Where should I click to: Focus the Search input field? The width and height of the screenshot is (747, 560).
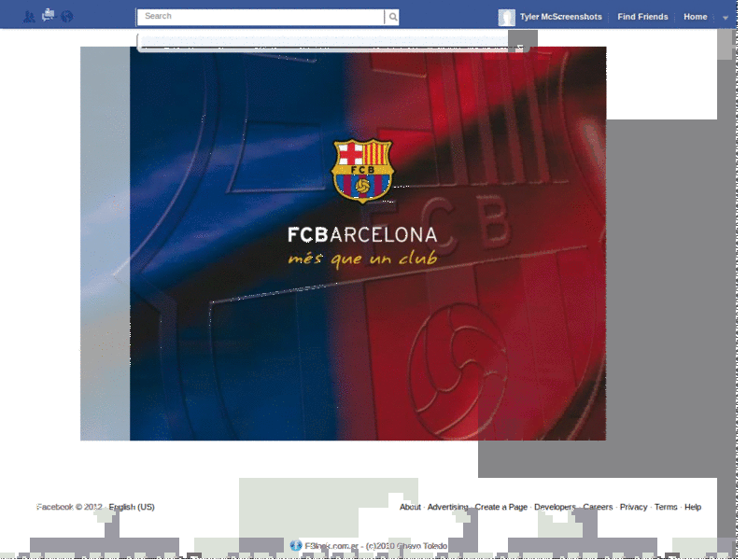click(x=261, y=17)
